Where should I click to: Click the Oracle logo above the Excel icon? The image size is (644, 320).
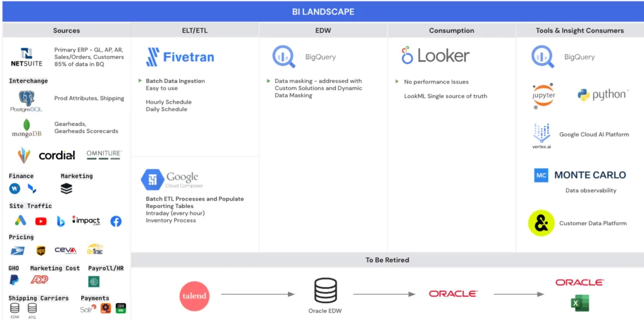pyautogui.click(x=579, y=282)
